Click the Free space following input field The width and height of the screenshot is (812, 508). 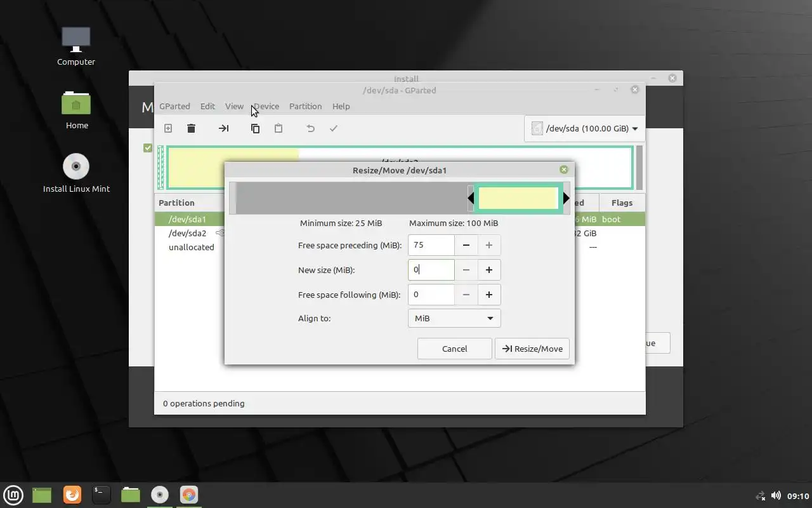pos(431,295)
